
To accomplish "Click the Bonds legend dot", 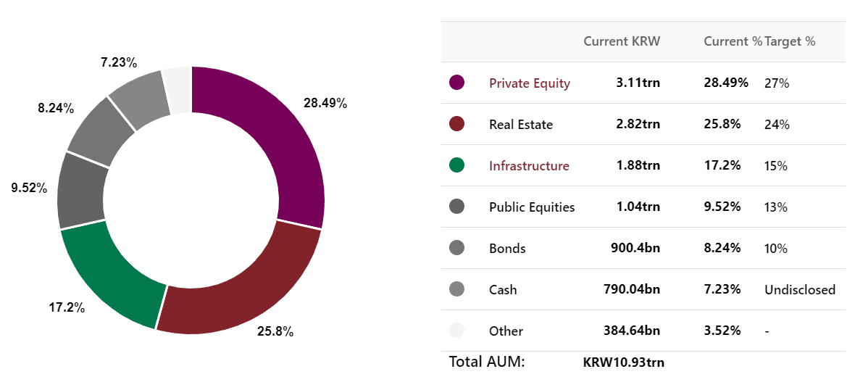I will pos(456,248).
